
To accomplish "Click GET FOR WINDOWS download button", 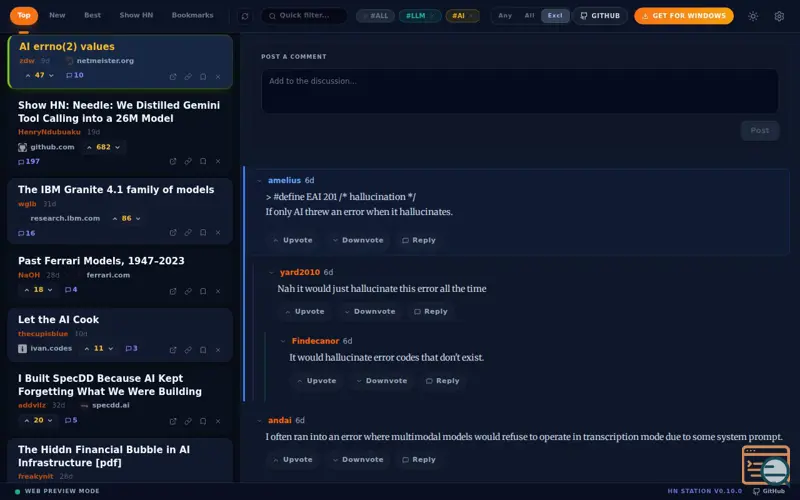I will coord(684,16).
